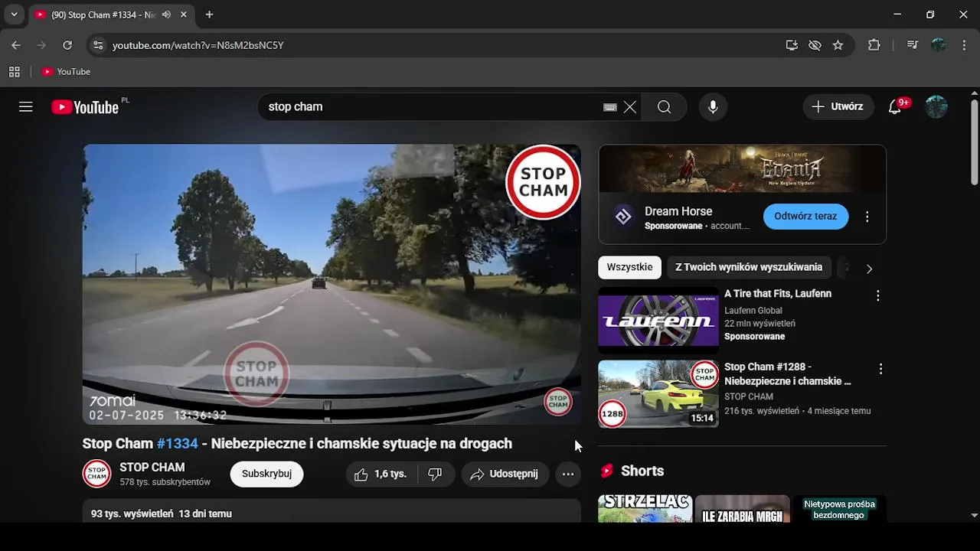
Task: Click the install app icon in address bar
Action: click(792, 45)
